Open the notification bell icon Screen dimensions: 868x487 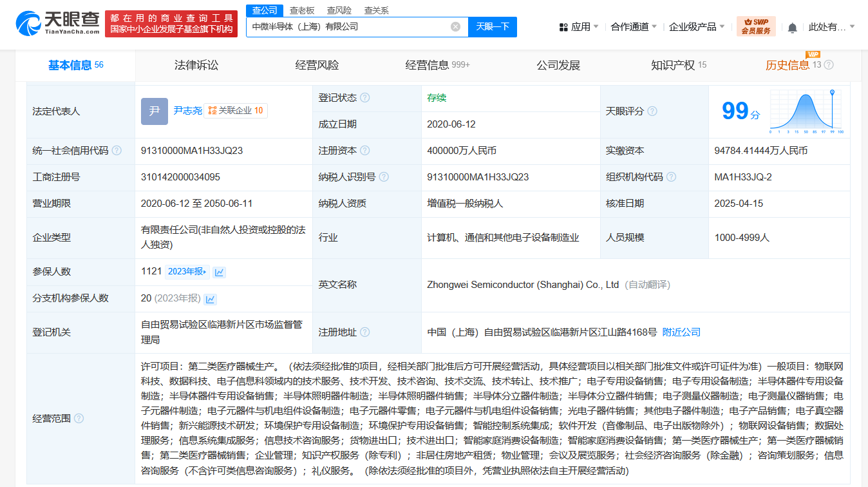[x=792, y=27]
